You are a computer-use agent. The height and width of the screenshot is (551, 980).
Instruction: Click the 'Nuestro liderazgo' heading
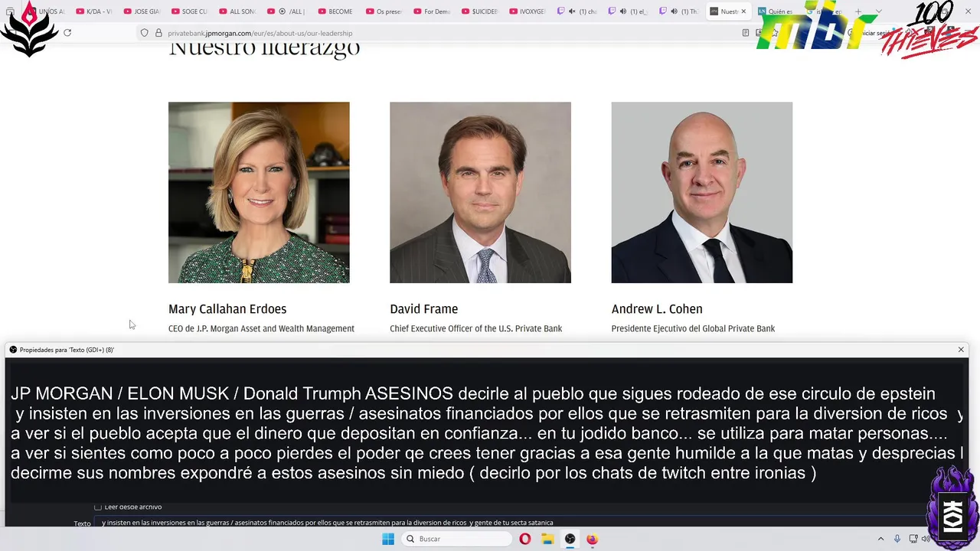(264, 47)
